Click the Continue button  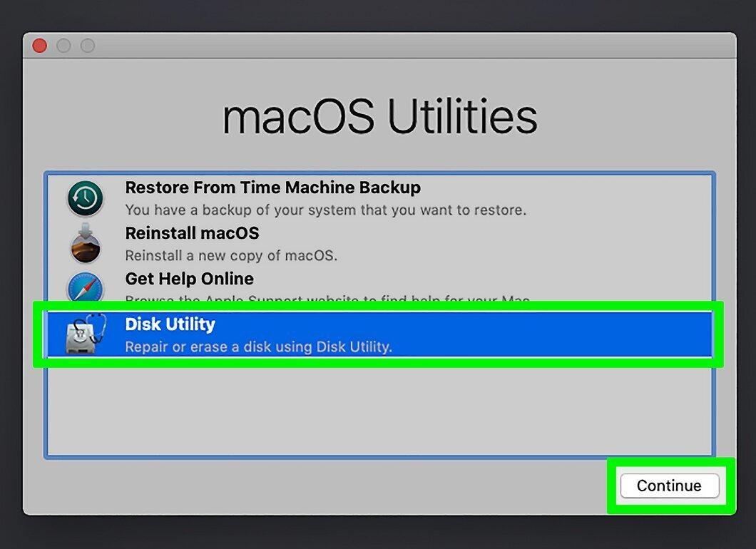[x=670, y=486]
